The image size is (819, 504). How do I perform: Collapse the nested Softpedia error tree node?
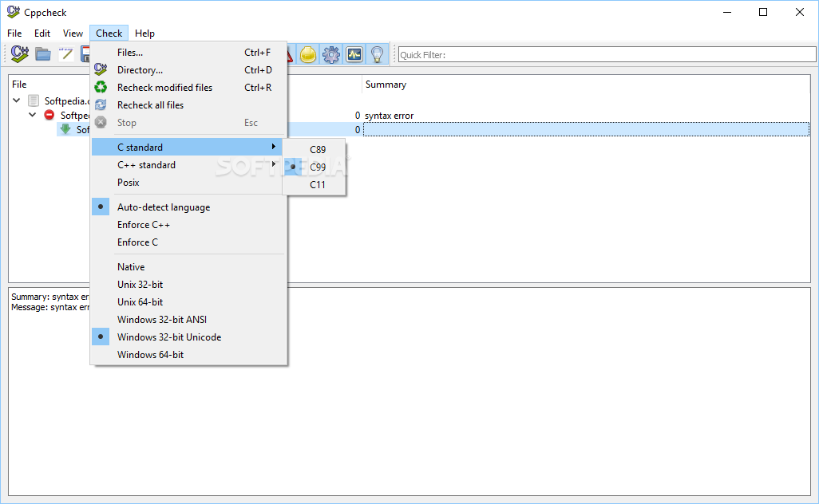(33, 114)
